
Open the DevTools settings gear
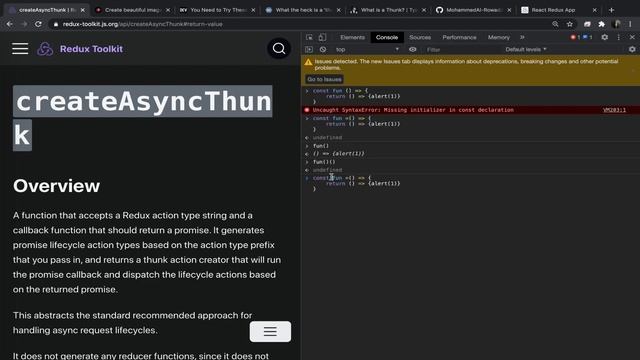pos(604,37)
